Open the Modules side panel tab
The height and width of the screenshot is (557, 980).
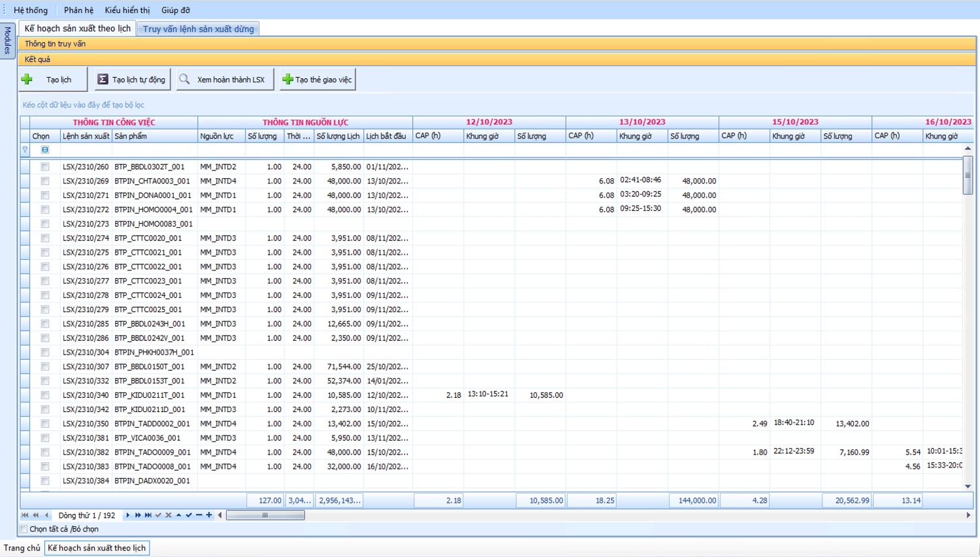tap(8, 41)
